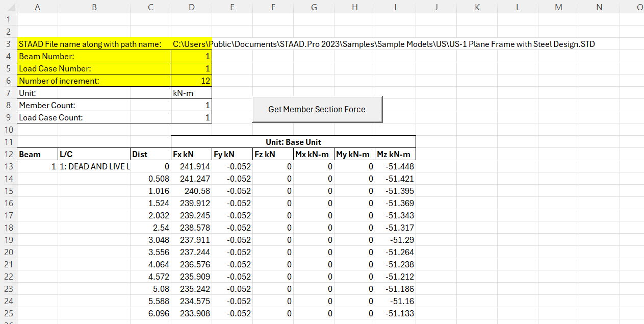This screenshot has height=324, width=644.
Task: Click the Fx value 241.247
Action: [x=192, y=179]
